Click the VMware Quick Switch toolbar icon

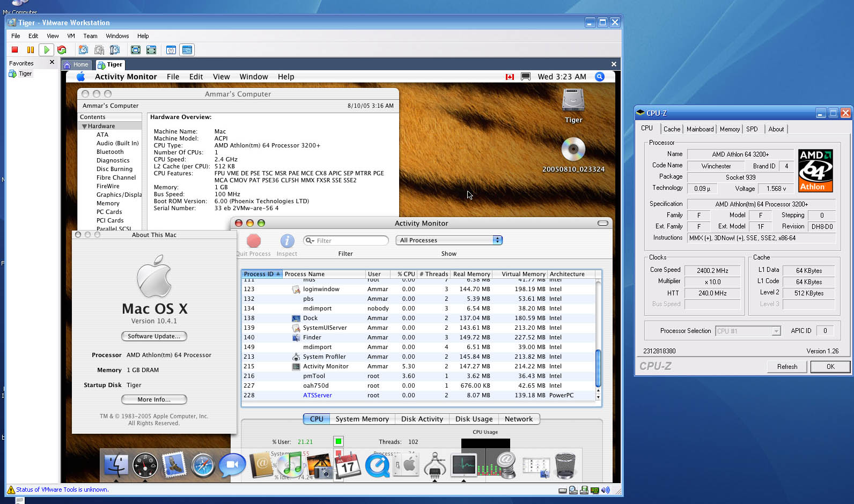pos(151,50)
